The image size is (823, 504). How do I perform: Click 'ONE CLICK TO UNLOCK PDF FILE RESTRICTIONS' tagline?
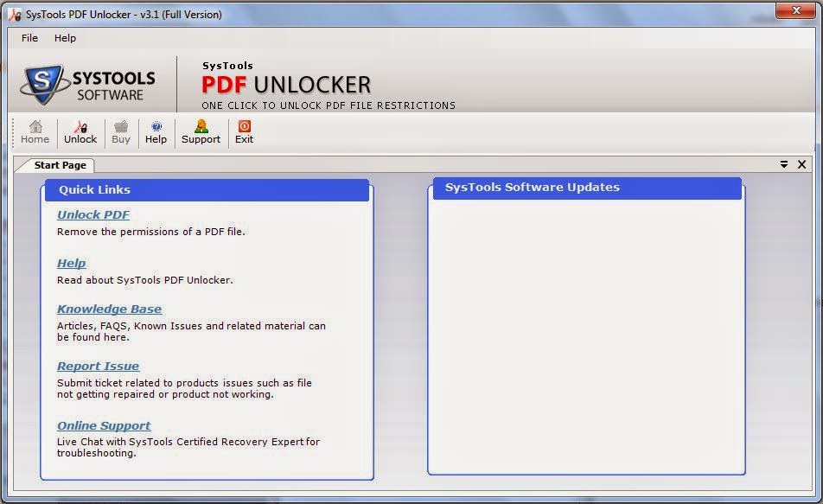(329, 105)
